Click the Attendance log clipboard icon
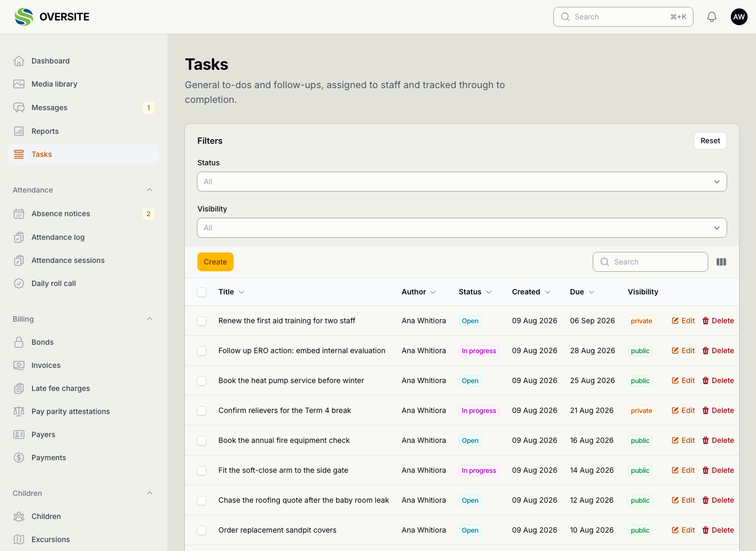The image size is (756, 551). (x=19, y=237)
